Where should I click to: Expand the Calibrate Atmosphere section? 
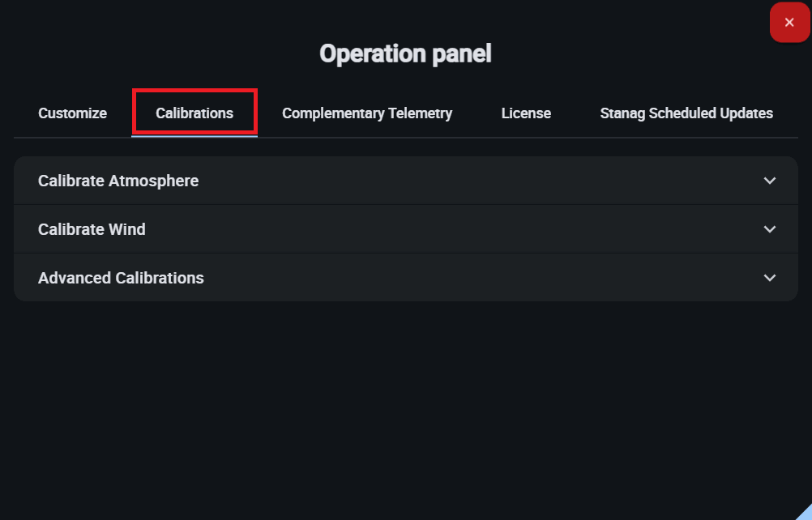(x=405, y=181)
